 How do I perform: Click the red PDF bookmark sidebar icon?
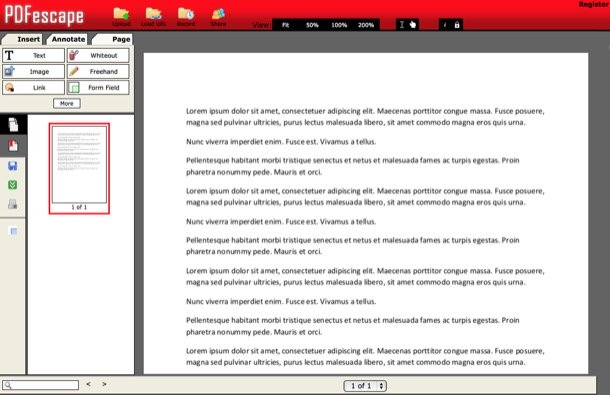pos(13,145)
